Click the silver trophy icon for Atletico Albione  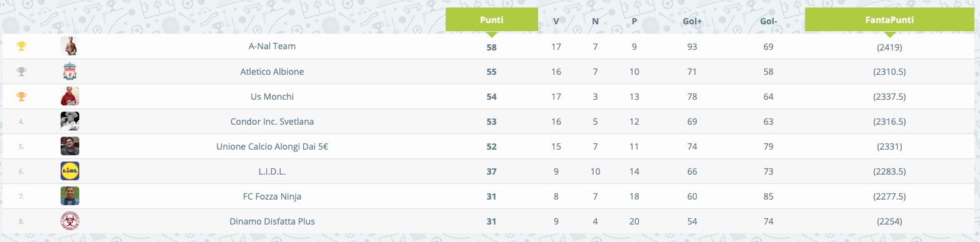point(21,72)
